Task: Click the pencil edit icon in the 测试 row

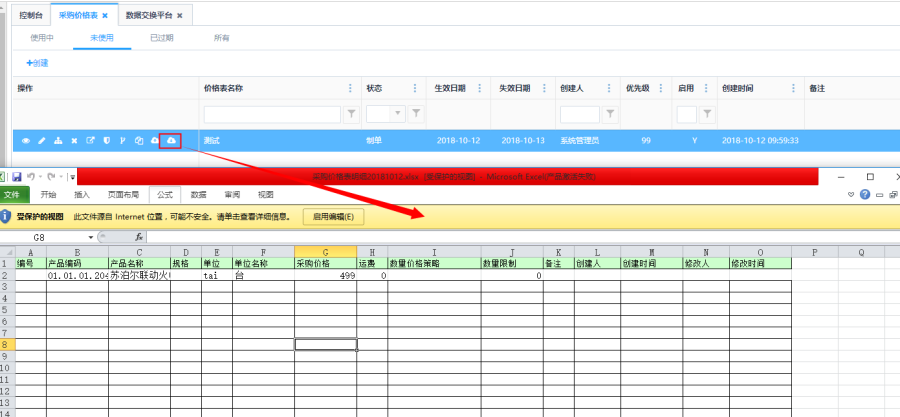Action: (x=42, y=141)
